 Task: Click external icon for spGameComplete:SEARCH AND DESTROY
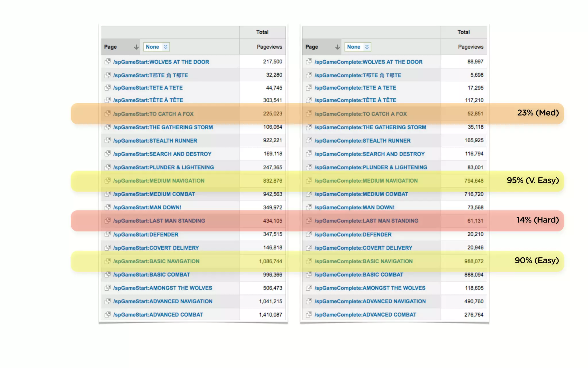[309, 154]
